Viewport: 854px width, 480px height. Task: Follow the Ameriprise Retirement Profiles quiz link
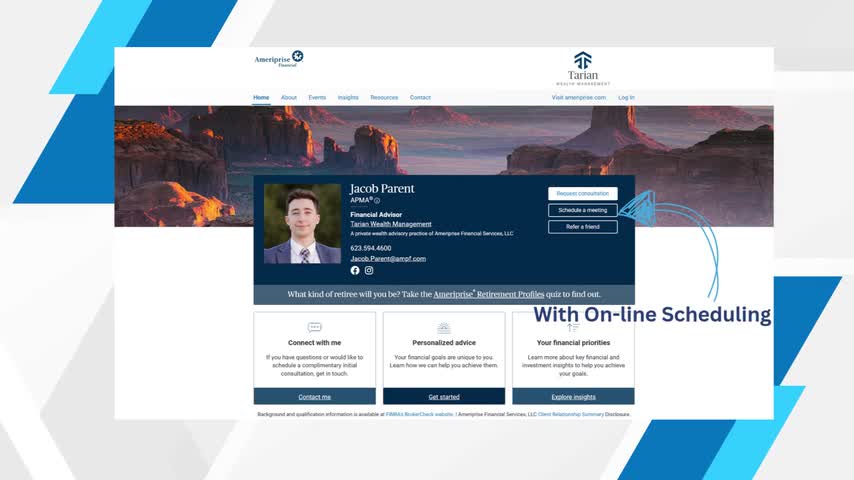click(x=489, y=295)
